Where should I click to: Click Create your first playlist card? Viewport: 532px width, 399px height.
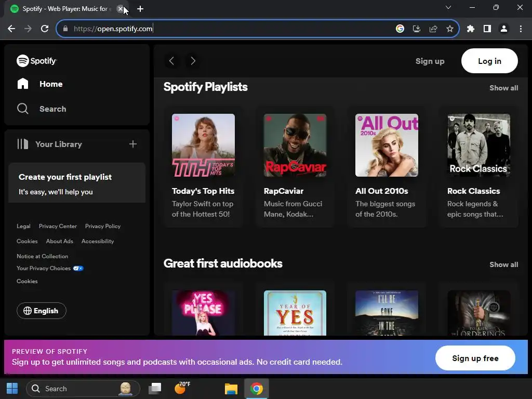[x=77, y=183]
